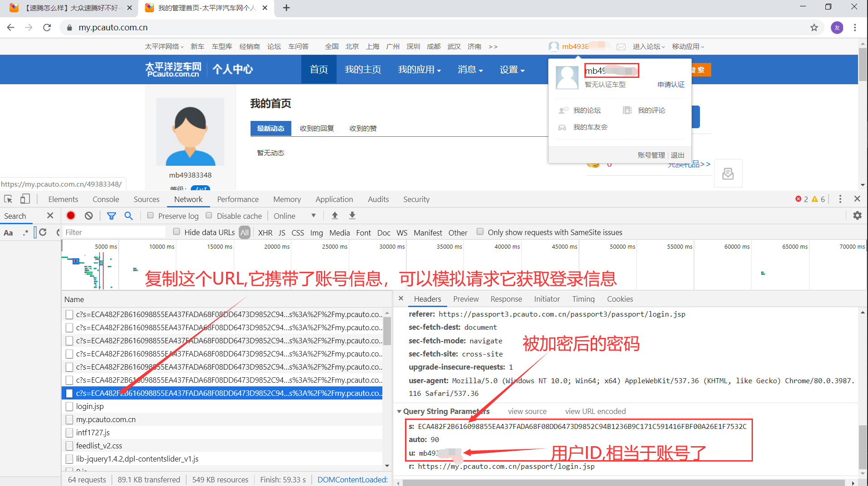Click the yellow warning count indicator
The height and width of the screenshot is (486, 868).
pos(818,199)
